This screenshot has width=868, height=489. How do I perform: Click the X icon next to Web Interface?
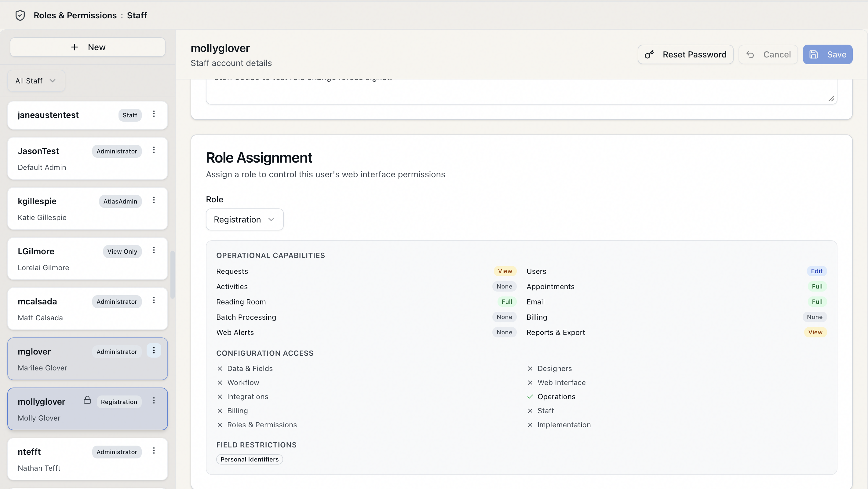(x=530, y=383)
